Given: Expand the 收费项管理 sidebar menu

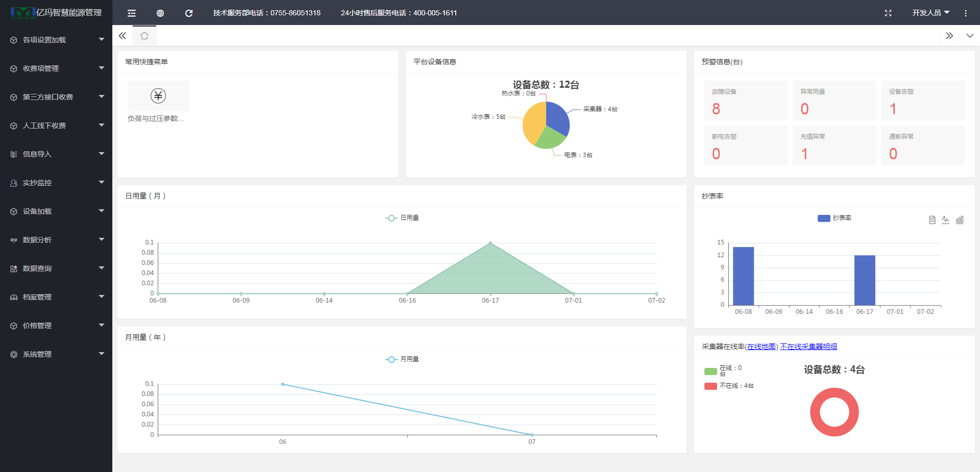Looking at the screenshot, I should pos(56,68).
